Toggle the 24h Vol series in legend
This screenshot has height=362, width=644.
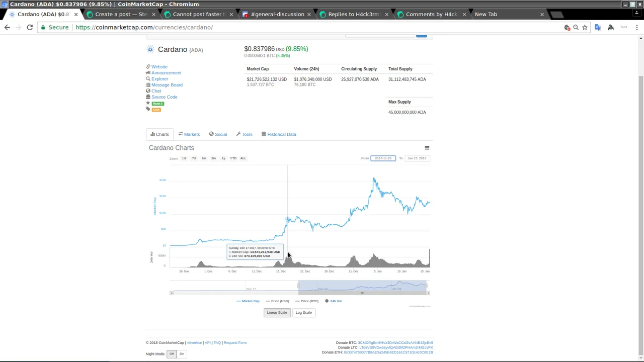tap(333, 301)
